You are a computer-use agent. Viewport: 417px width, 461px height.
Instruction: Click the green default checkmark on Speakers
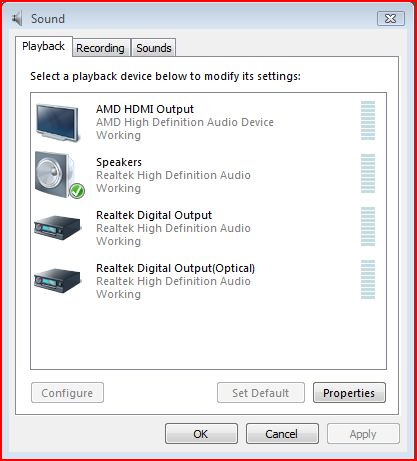point(77,191)
